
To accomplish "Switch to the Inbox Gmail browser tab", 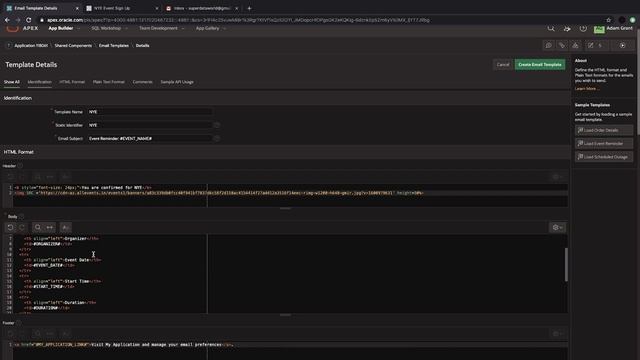I will (202, 8).
